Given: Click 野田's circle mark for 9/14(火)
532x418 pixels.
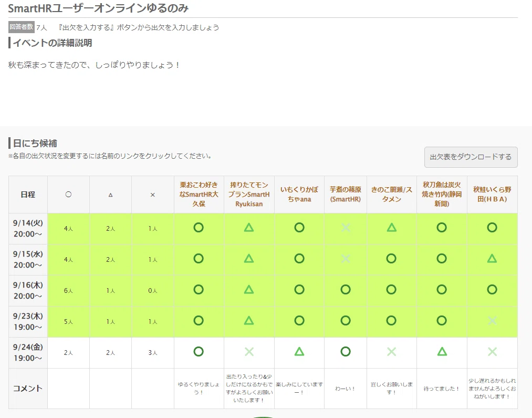Looking at the screenshot, I should (x=492, y=228).
